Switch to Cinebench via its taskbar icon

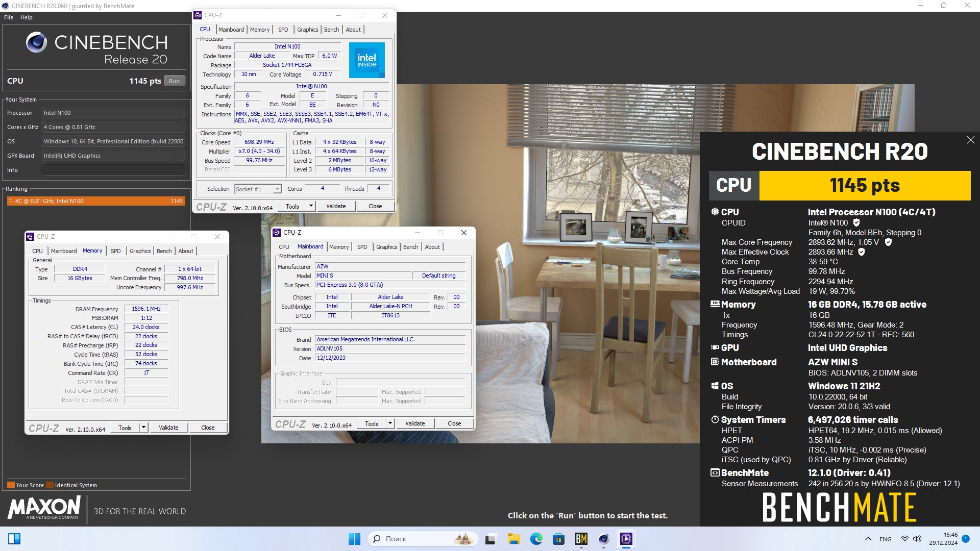pyautogui.click(x=604, y=539)
